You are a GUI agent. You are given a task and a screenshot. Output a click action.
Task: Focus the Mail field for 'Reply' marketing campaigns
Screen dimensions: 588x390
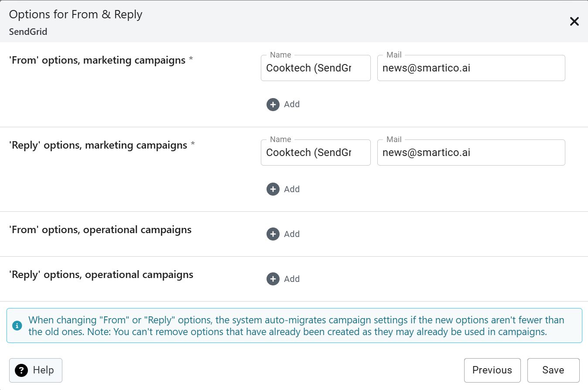point(471,153)
